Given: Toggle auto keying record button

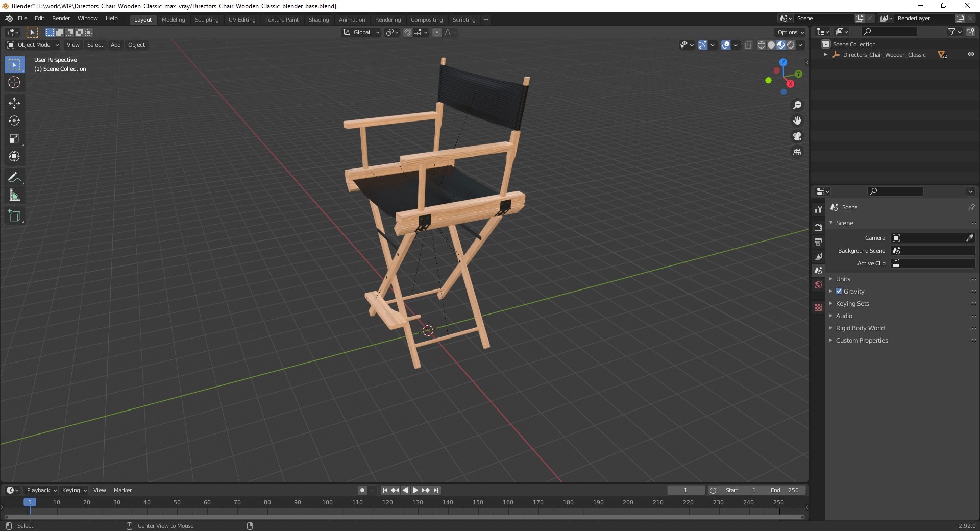Looking at the screenshot, I should [x=362, y=490].
